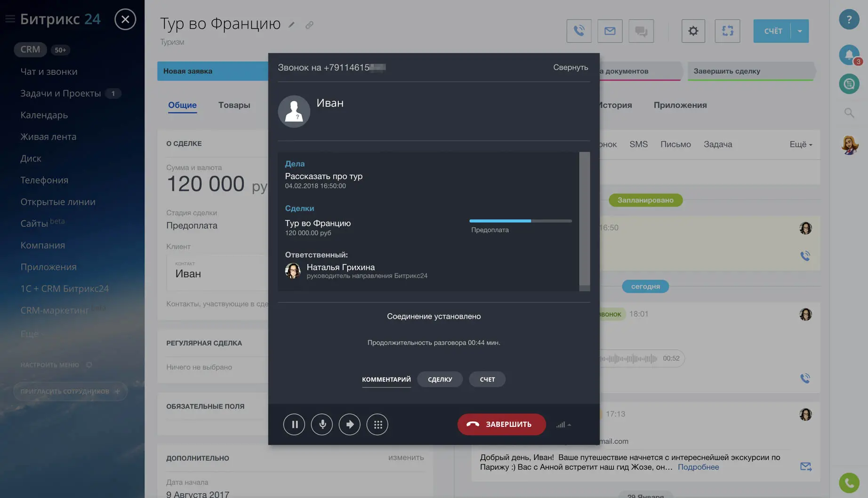868x498 pixels.
Task: Open Открытые линии in sidebar
Action: (x=58, y=201)
